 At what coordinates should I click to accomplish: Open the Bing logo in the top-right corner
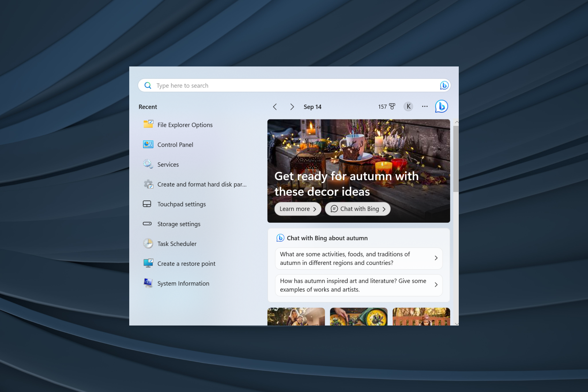tap(441, 106)
